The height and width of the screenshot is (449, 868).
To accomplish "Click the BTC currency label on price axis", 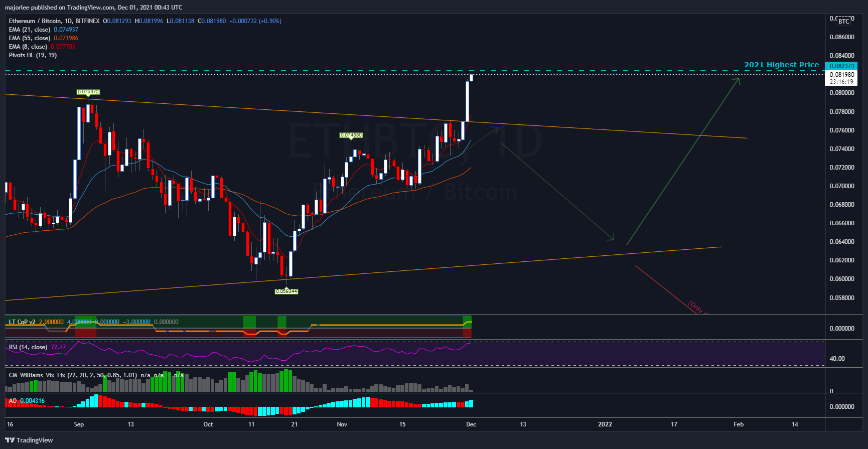I will coord(844,21).
